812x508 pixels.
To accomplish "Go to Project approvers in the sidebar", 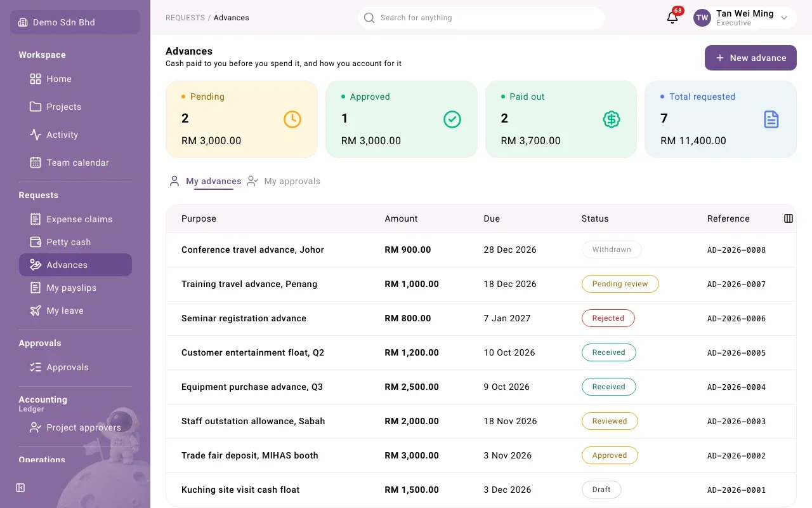I will click(75, 427).
